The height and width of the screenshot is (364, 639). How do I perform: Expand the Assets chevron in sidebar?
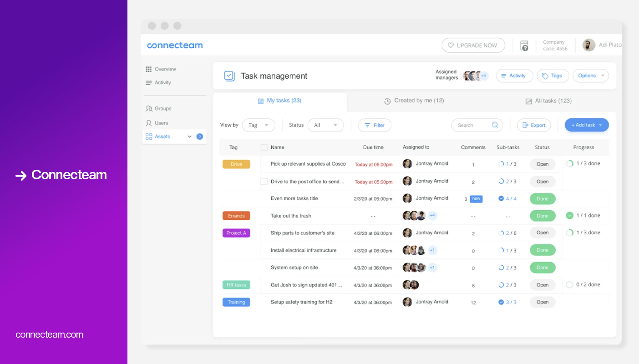190,136
